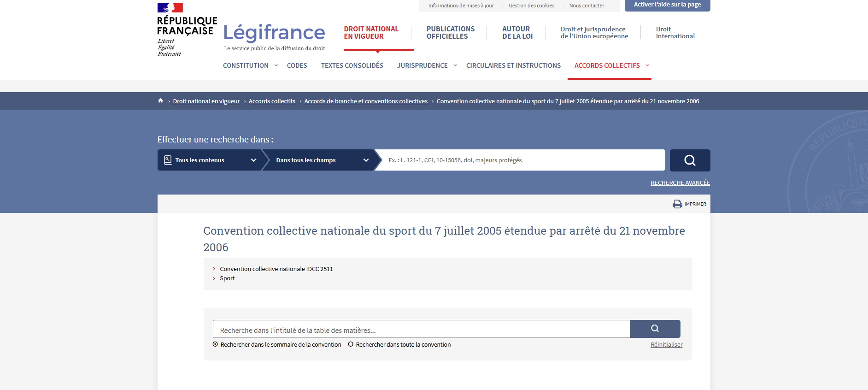Screen dimensions: 868x390
Task: Switch to Publications officielles tab
Action: (450, 33)
